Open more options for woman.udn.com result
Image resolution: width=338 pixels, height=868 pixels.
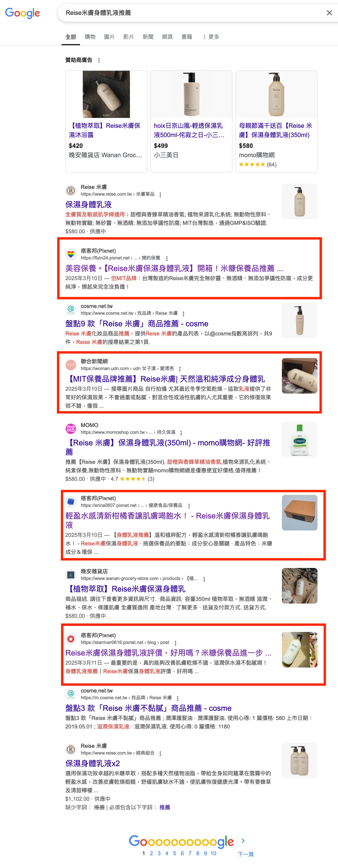180,369
